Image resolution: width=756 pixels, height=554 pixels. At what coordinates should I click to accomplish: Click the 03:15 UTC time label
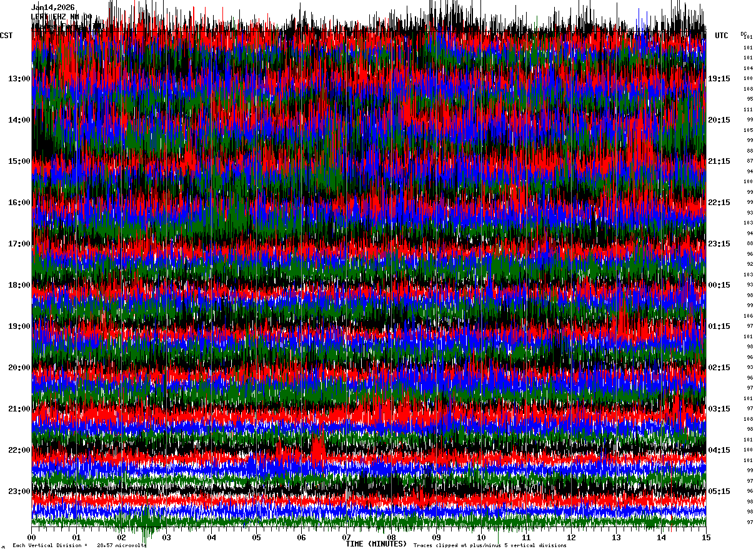click(719, 409)
